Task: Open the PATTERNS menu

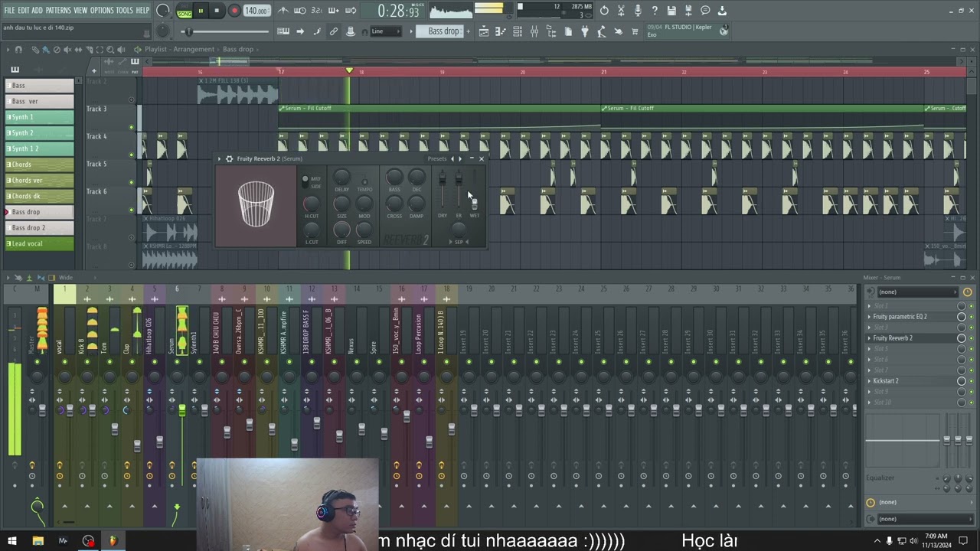Action: pos(58,11)
